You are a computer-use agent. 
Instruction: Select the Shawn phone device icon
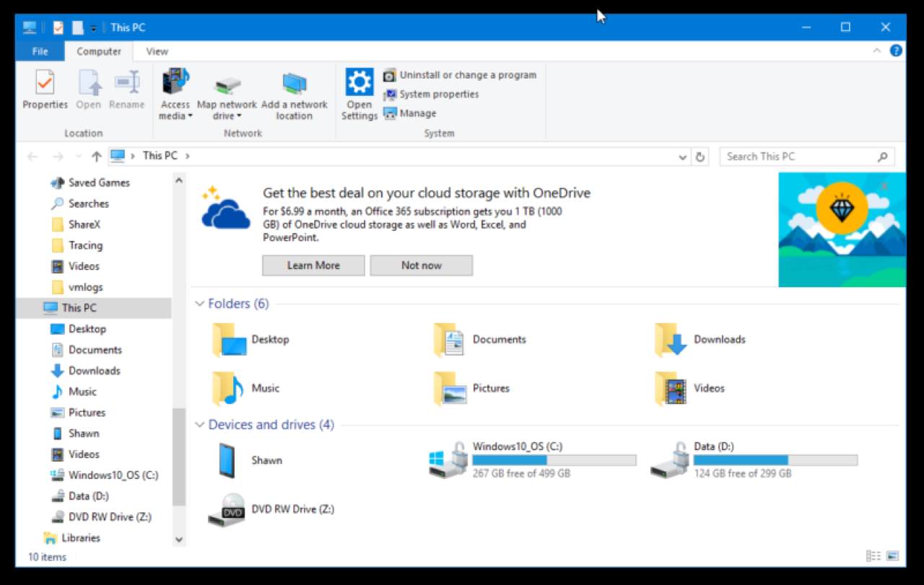[227, 460]
